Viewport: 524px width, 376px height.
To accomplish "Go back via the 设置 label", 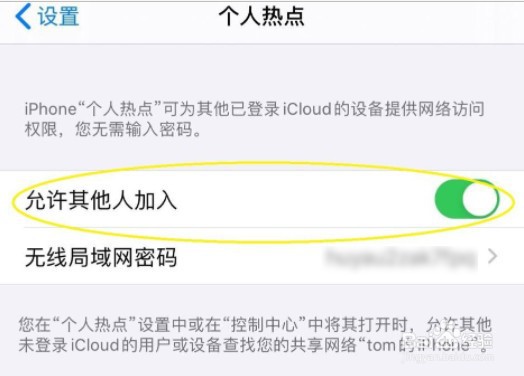I will [58, 16].
